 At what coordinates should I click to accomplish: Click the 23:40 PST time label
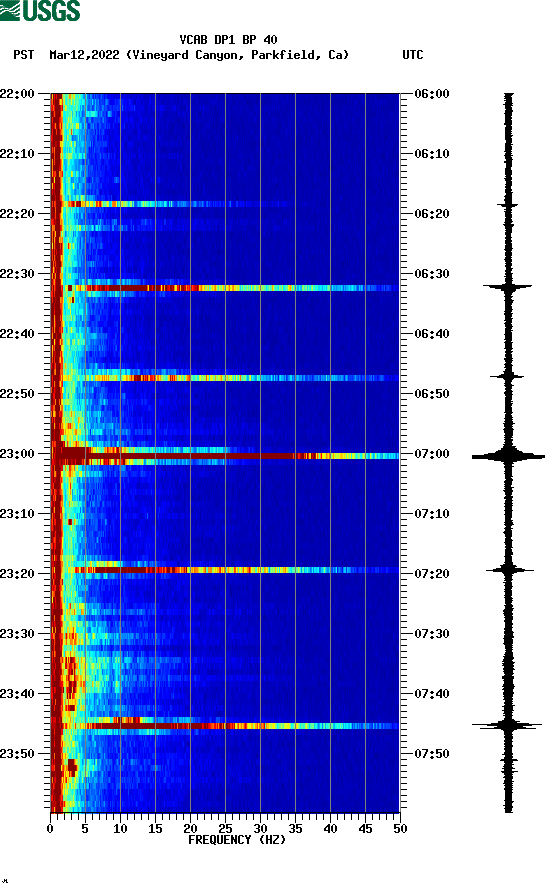point(17,693)
